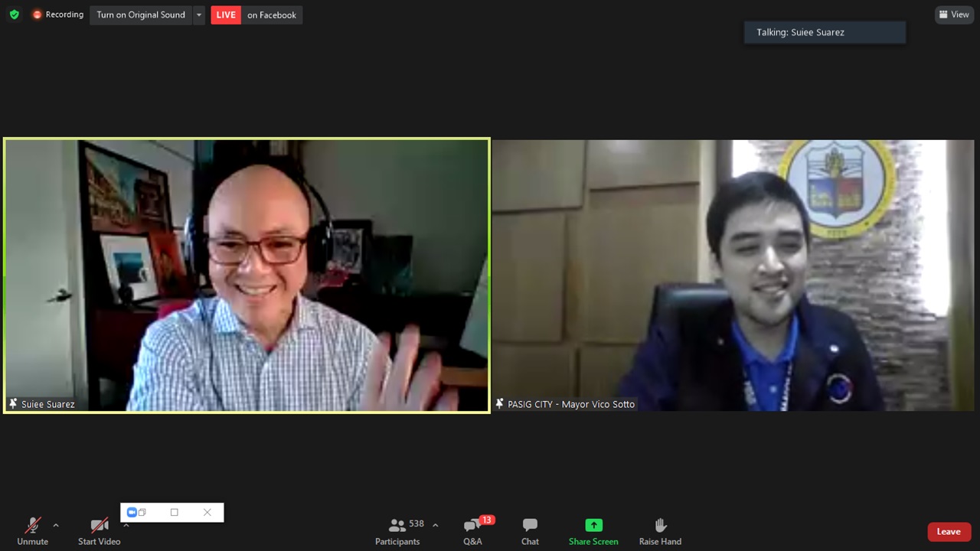Open the View layout menu

[954, 15]
